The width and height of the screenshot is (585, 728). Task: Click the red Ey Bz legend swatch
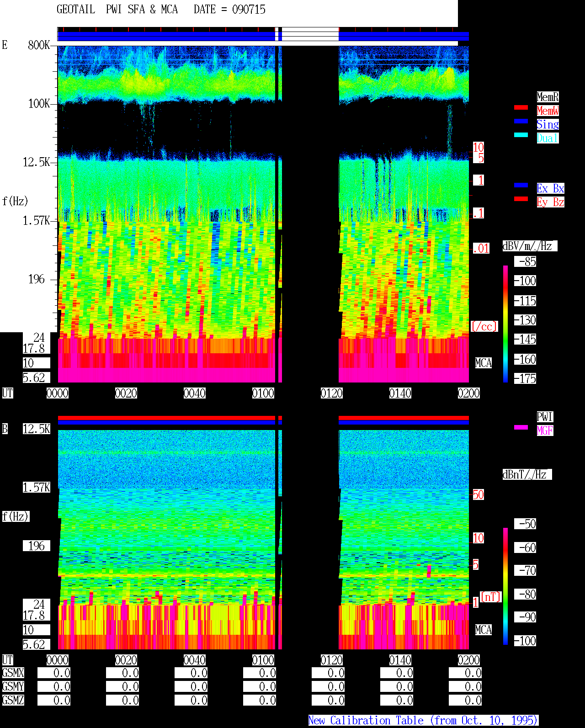coord(521,199)
